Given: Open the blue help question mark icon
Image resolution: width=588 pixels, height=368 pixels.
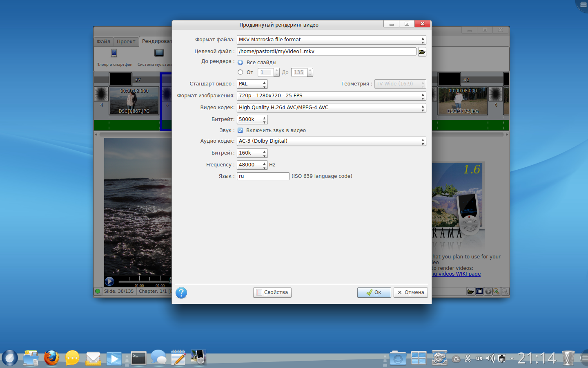Looking at the screenshot, I should pos(181,293).
